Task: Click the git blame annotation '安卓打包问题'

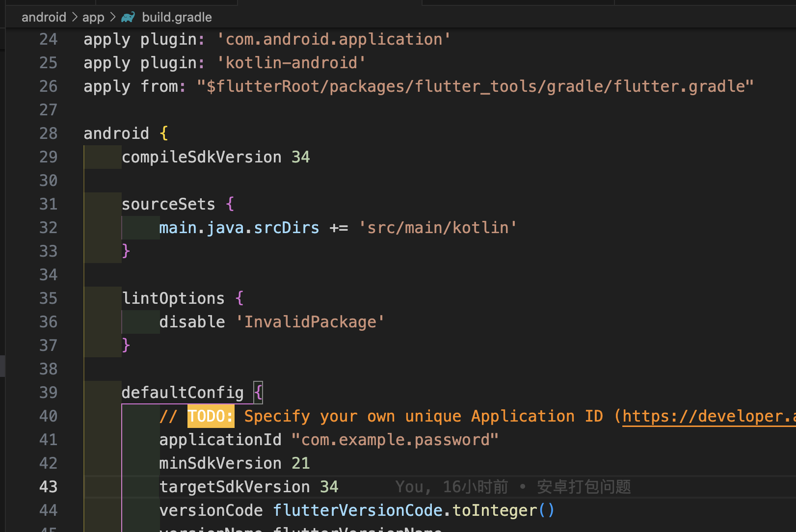Action: coord(584,487)
